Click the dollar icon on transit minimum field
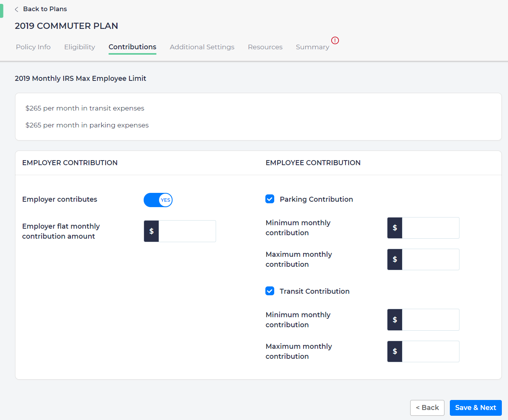508x420 pixels. coord(394,320)
